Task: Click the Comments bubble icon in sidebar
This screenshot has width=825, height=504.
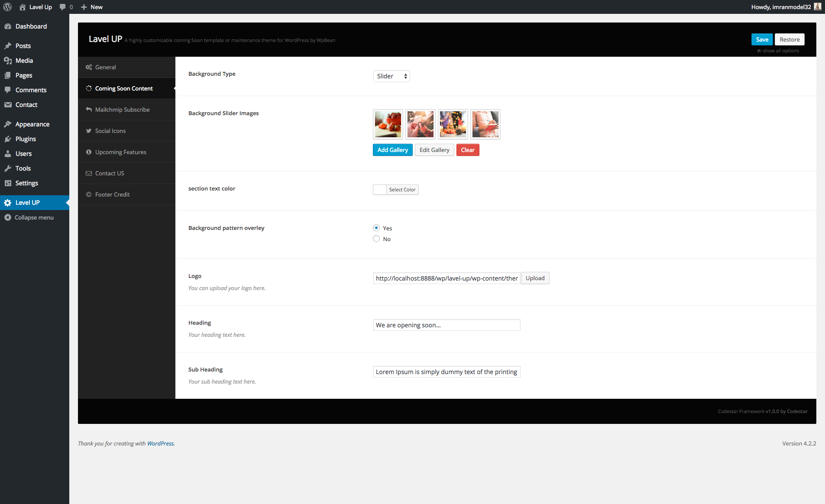Action: pos(8,90)
